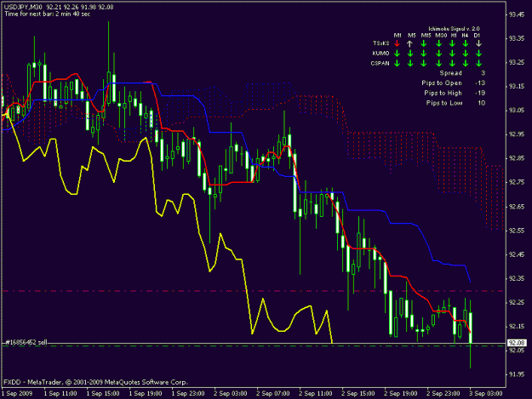The width and height of the screenshot is (532, 399).
Task: Click the TSaKS H1 down arrow
Action: 452,43
